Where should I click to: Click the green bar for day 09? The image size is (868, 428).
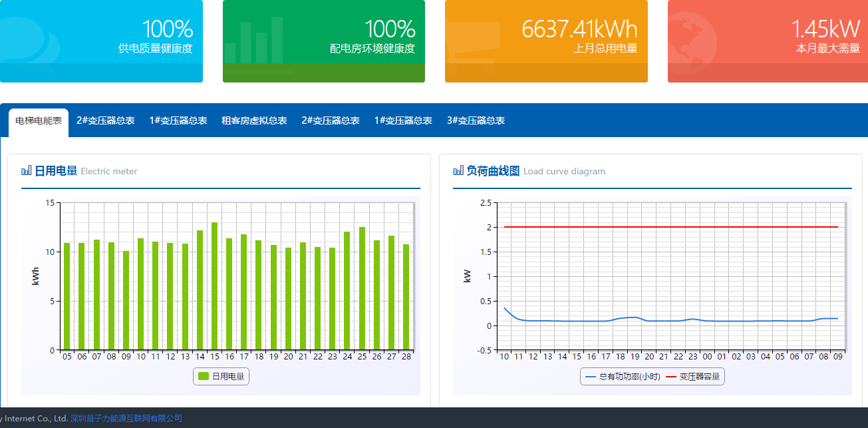pyautogui.click(x=126, y=300)
